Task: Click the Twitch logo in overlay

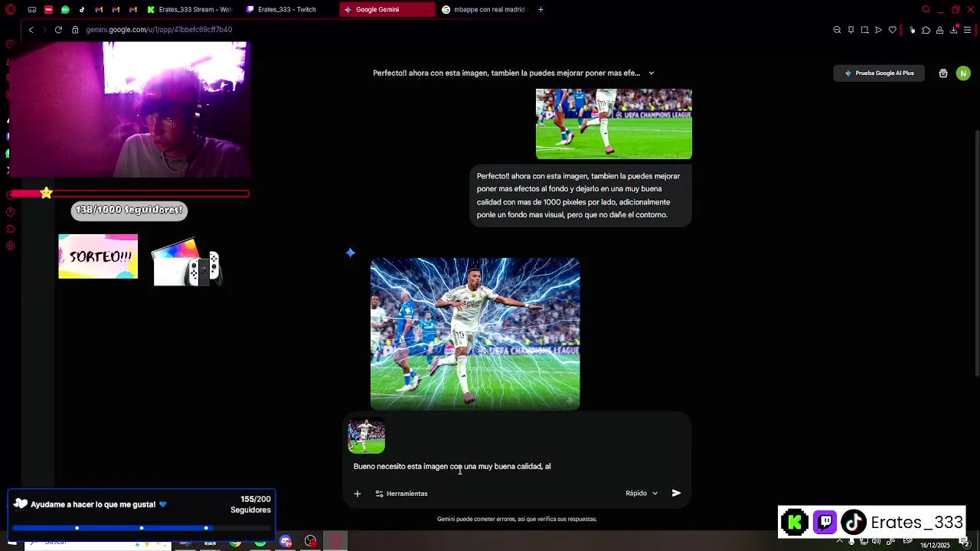Action: 825,523
